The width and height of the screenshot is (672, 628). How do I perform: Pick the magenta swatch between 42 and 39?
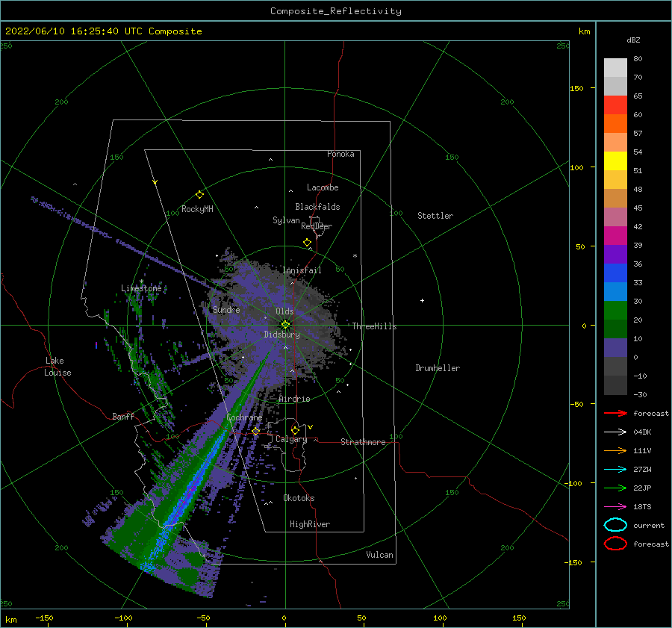615,236
